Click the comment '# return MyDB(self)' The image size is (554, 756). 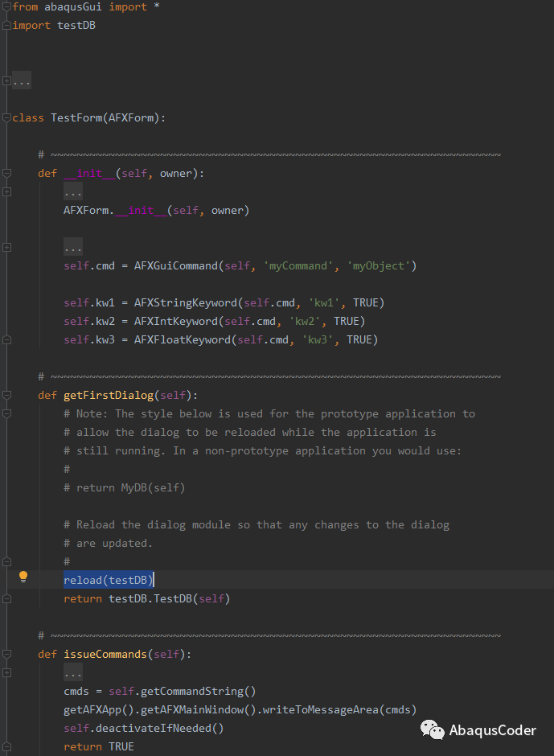click(125, 488)
